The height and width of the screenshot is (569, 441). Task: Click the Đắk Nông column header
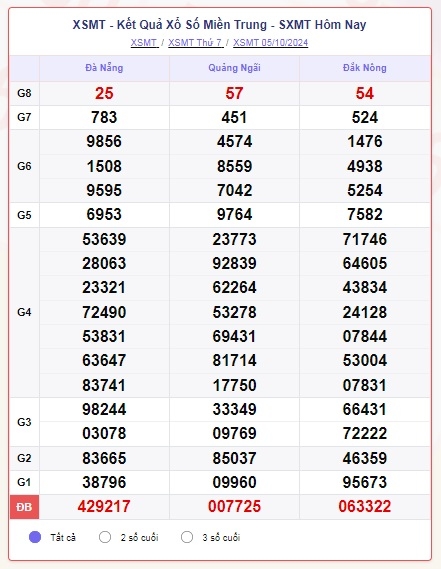click(x=364, y=68)
